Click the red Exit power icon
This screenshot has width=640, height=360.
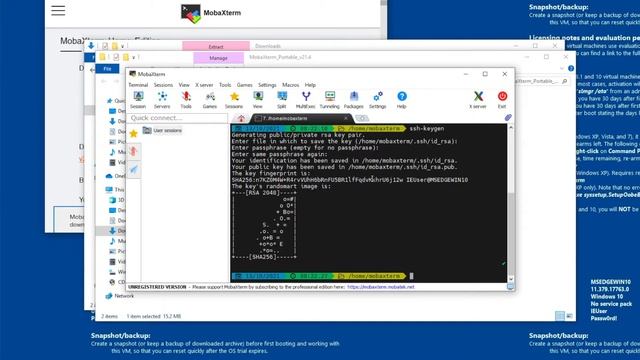click(x=502, y=100)
